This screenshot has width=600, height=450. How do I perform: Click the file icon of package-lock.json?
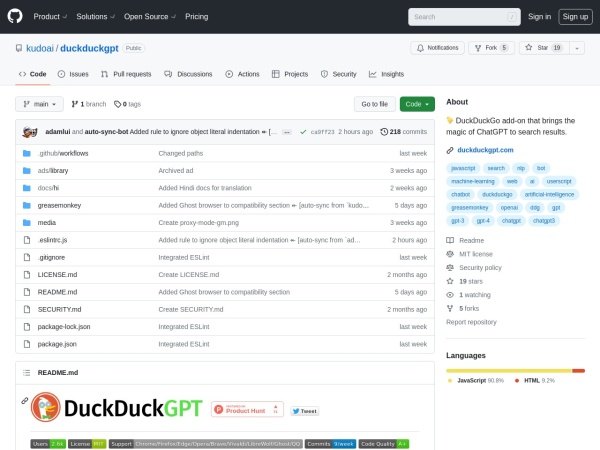point(27,327)
